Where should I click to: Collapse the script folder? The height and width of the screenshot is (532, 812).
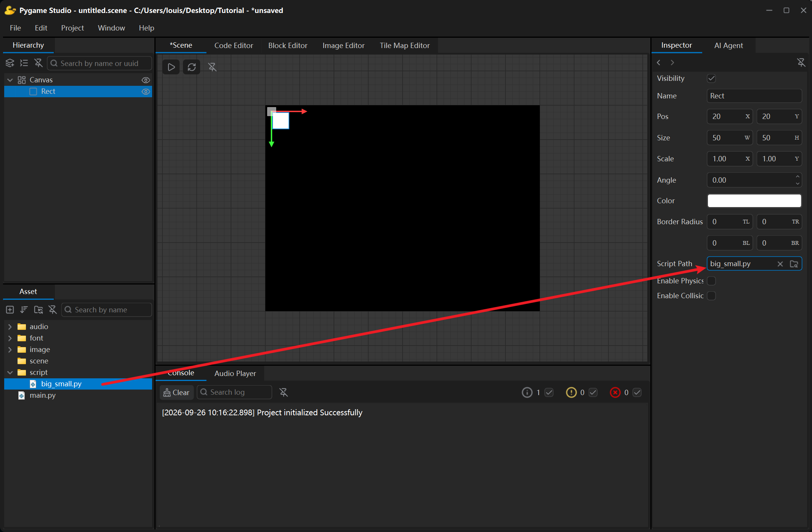tap(10, 373)
